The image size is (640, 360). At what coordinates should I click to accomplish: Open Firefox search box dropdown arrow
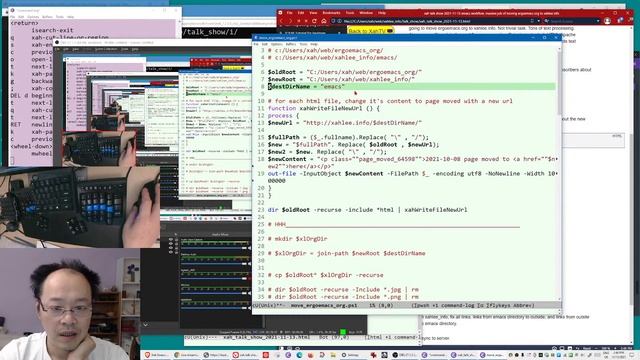[x=598, y=21]
